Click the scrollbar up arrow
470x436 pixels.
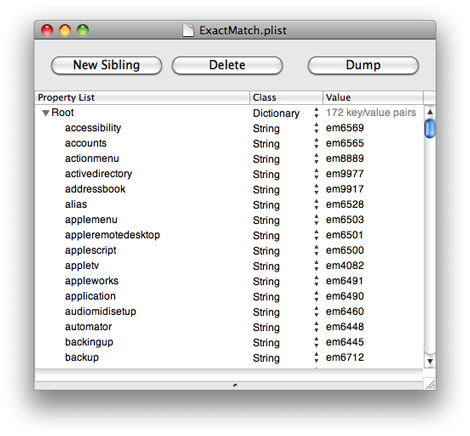click(430, 112)
